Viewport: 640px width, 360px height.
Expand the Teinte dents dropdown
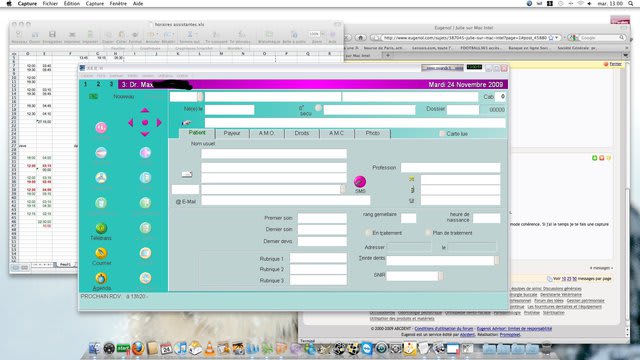coord(497,260)
